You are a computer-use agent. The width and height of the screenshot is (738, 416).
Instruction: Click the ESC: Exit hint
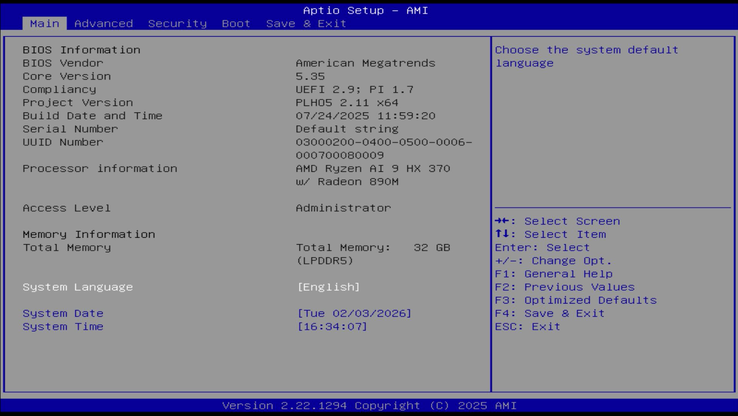(x=527, y=326)
